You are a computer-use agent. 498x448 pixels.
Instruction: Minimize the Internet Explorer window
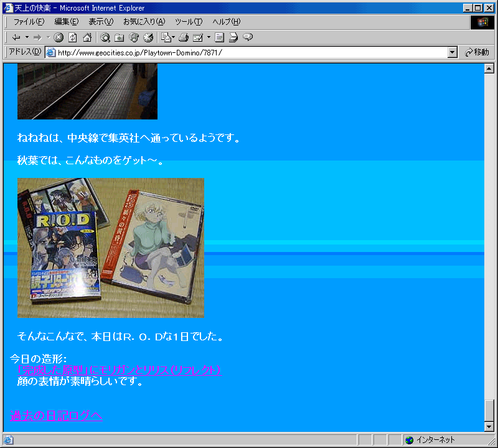(x=467, y=8)
